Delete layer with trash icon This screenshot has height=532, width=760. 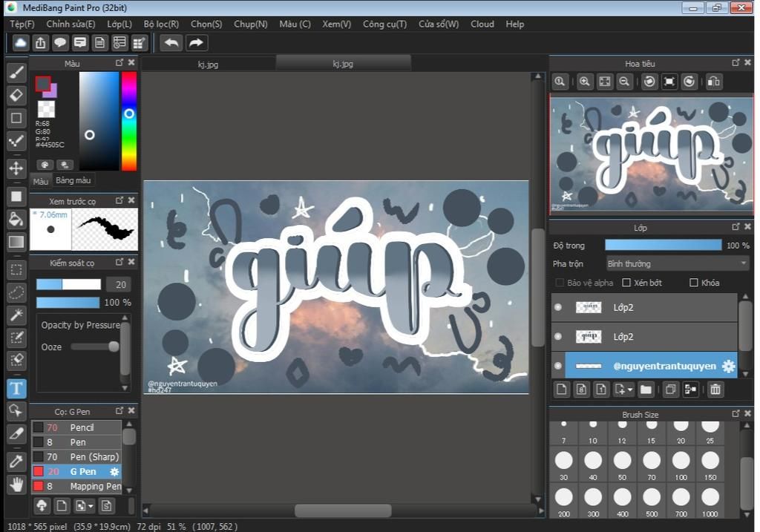click(715, 390)
